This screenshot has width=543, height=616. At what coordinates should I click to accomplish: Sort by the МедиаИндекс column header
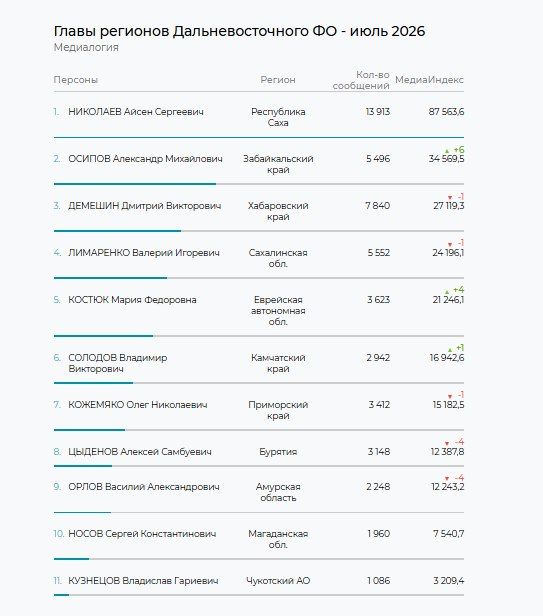[429, 80]
